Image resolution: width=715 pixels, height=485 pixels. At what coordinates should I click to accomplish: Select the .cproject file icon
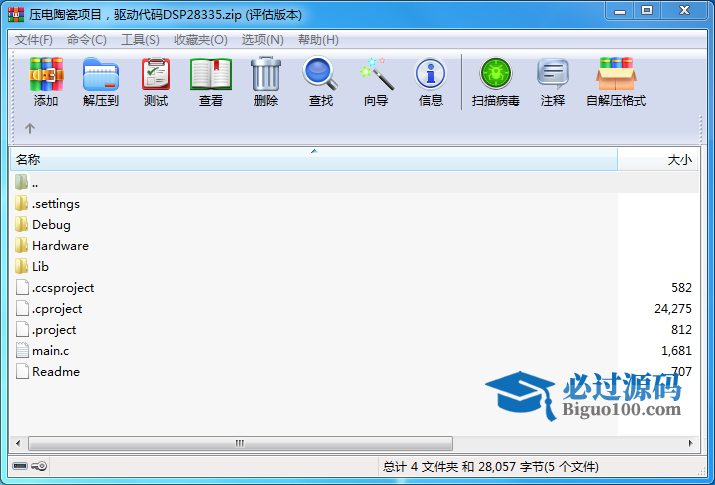click(22, 309)
